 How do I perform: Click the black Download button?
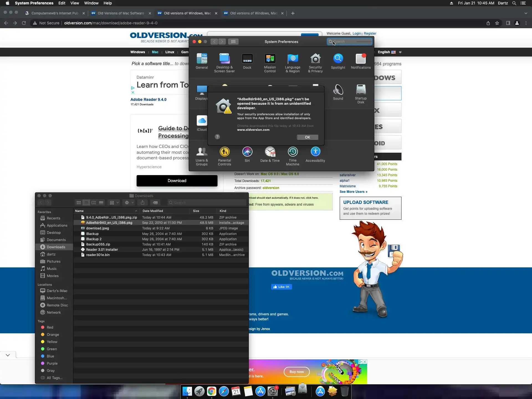[177, 181]
